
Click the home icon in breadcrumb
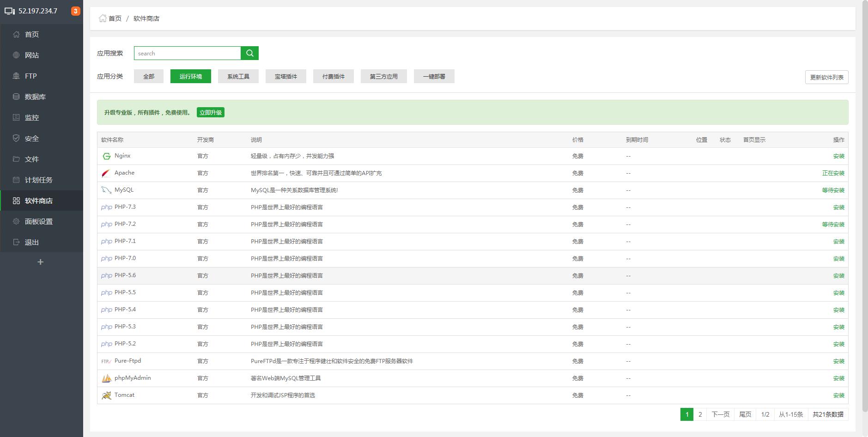tap(103, 18)
